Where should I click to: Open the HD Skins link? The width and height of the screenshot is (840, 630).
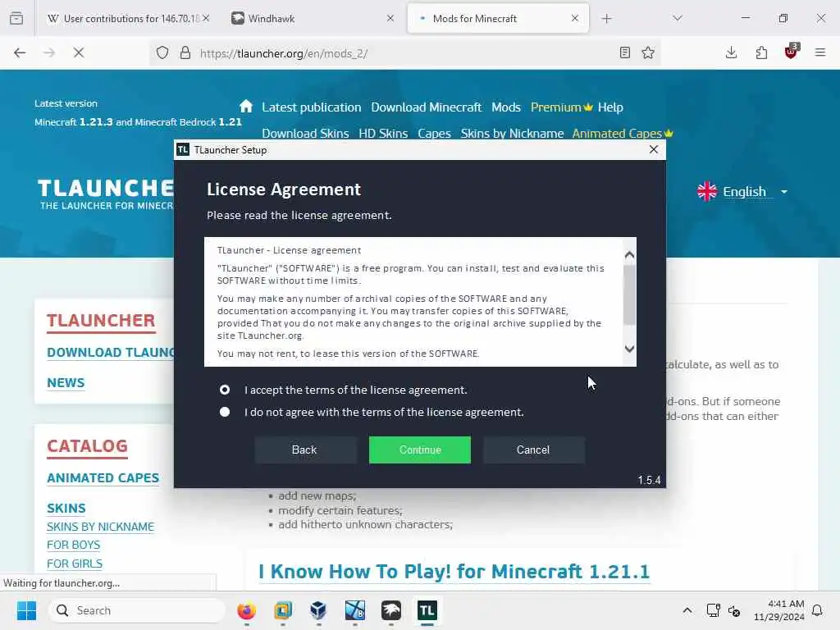[x=383, y=134]
